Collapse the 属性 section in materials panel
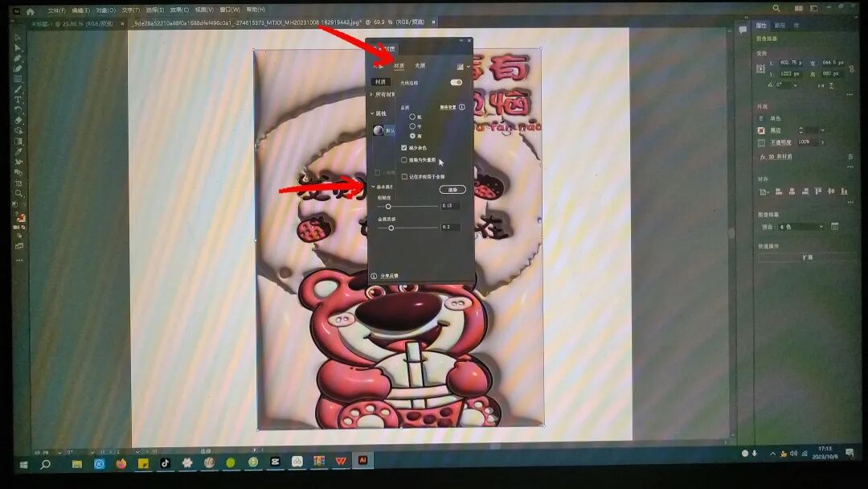 point(372,113)
